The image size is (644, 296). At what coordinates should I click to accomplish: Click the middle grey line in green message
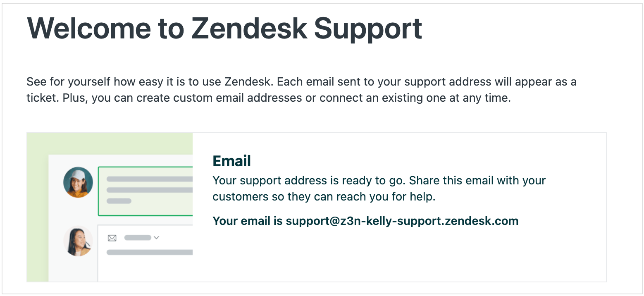pos(150,190)
